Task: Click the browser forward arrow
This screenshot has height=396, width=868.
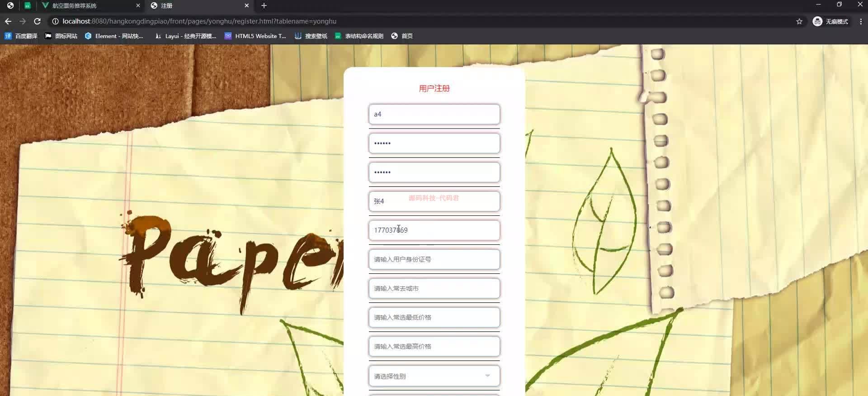Action: pos(23,21)
